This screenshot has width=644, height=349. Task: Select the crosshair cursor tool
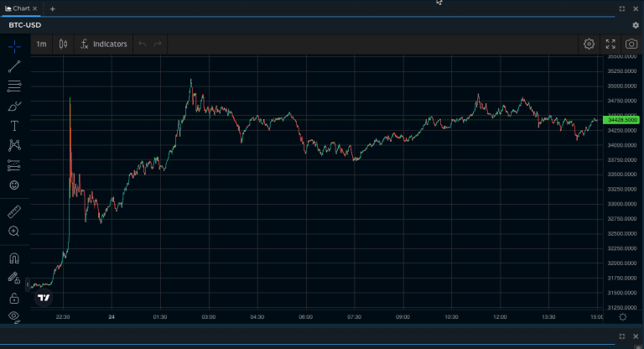point(14,44)
